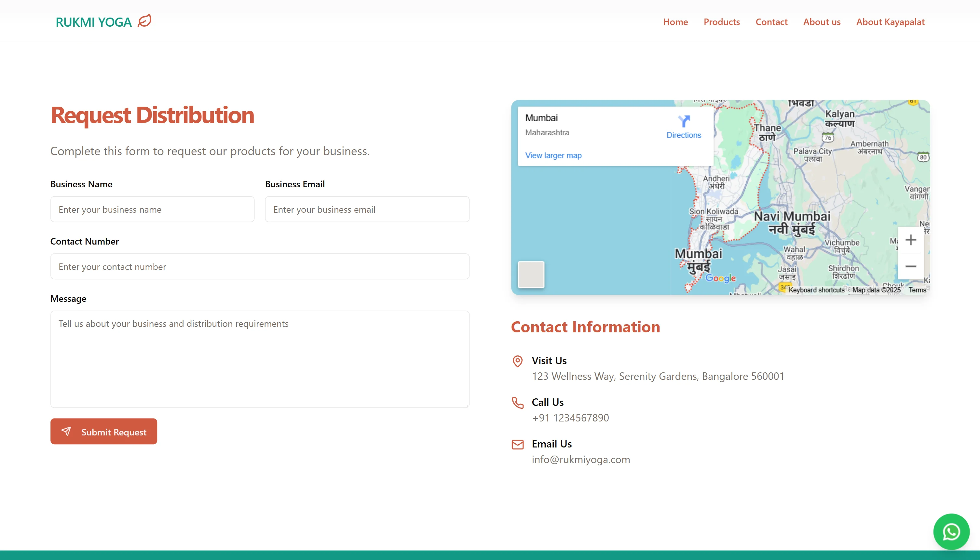980x560 pixels.
Task: Click the 123 Wellness Way address text
Action: click(x=658, y=376)
